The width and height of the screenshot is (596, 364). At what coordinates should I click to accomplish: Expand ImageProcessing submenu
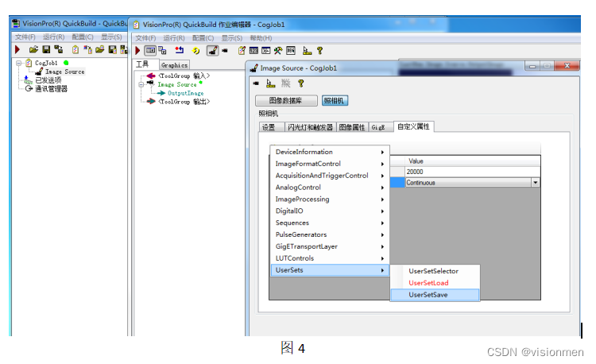click(330, 199)
